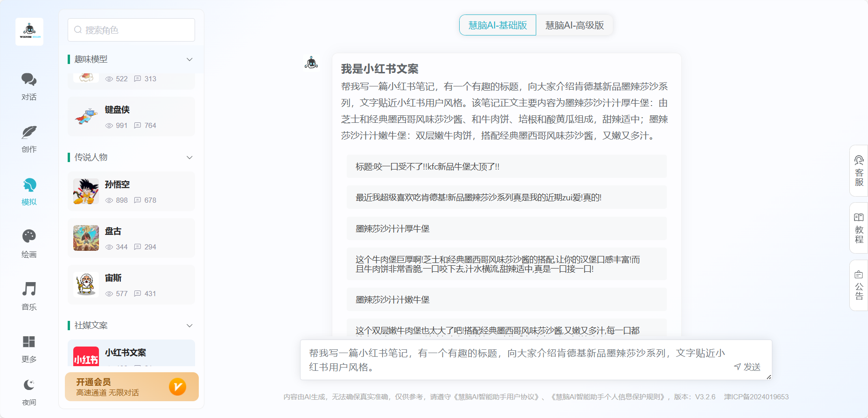The width and height of the screenshot is (868, 418).
Task: Switch to 慧脑AI-高级版 tab
Action: [574, 25]
